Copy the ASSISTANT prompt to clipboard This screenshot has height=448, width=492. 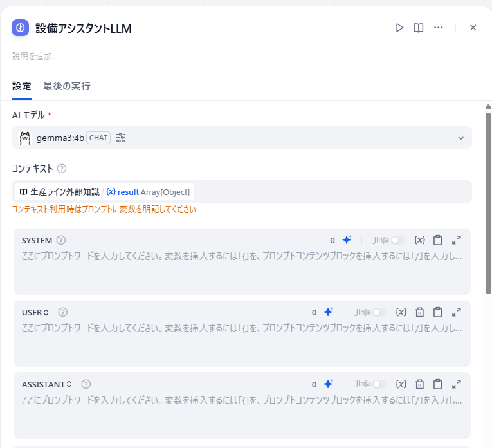click(438, 384)
